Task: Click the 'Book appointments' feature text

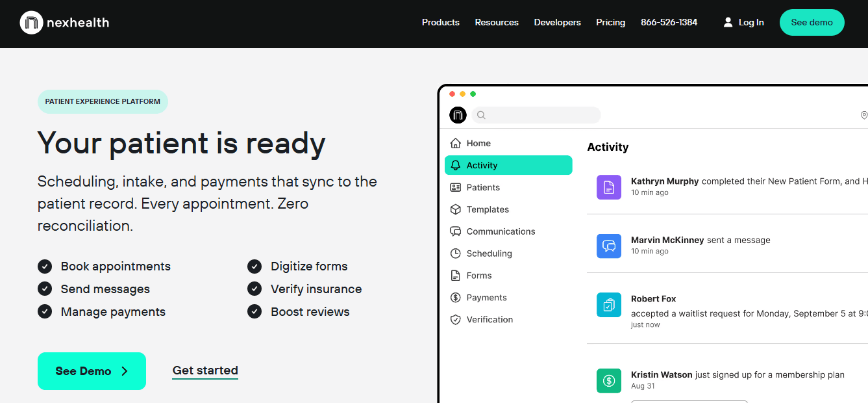Action: pos(116,266)
